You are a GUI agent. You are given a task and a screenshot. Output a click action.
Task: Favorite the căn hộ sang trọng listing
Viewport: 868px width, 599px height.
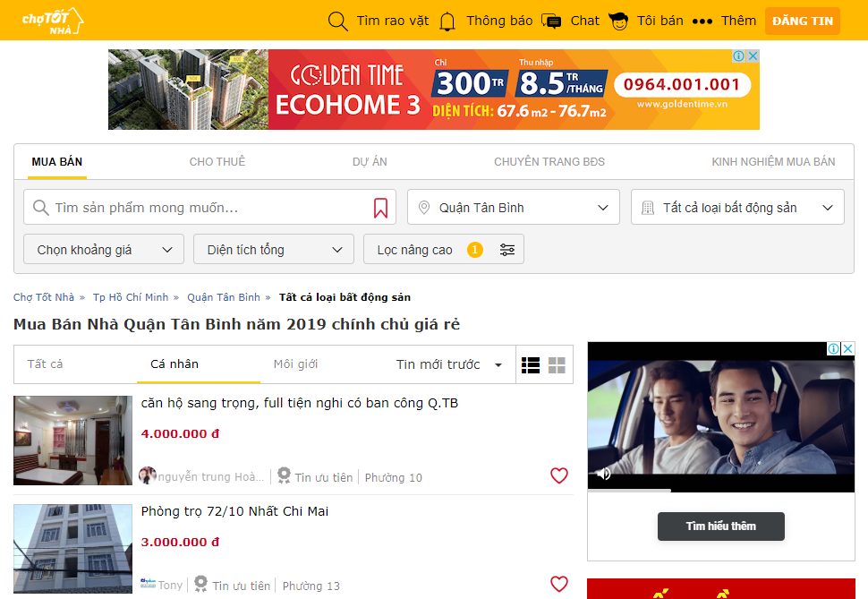pos(559,475)
